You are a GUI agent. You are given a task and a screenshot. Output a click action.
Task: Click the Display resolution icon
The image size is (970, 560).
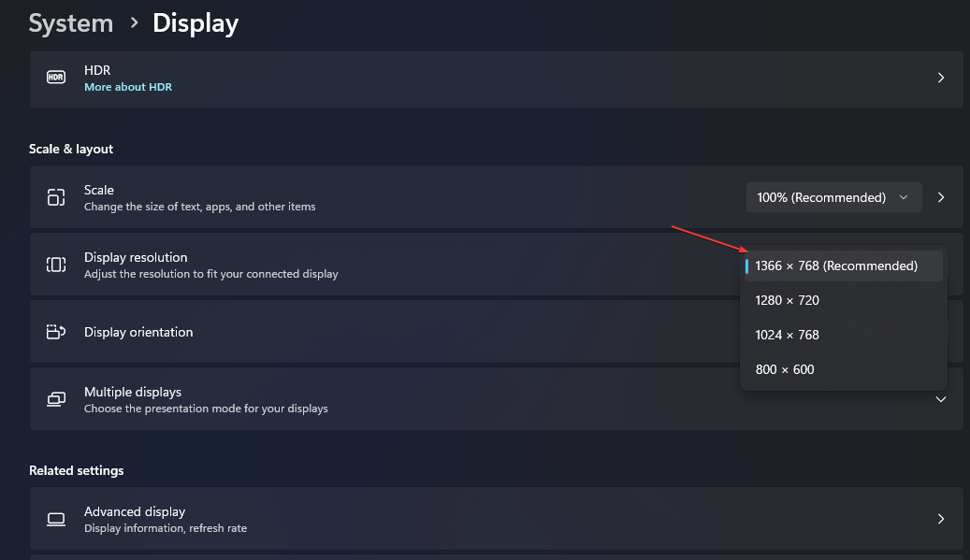pos(56,265)
